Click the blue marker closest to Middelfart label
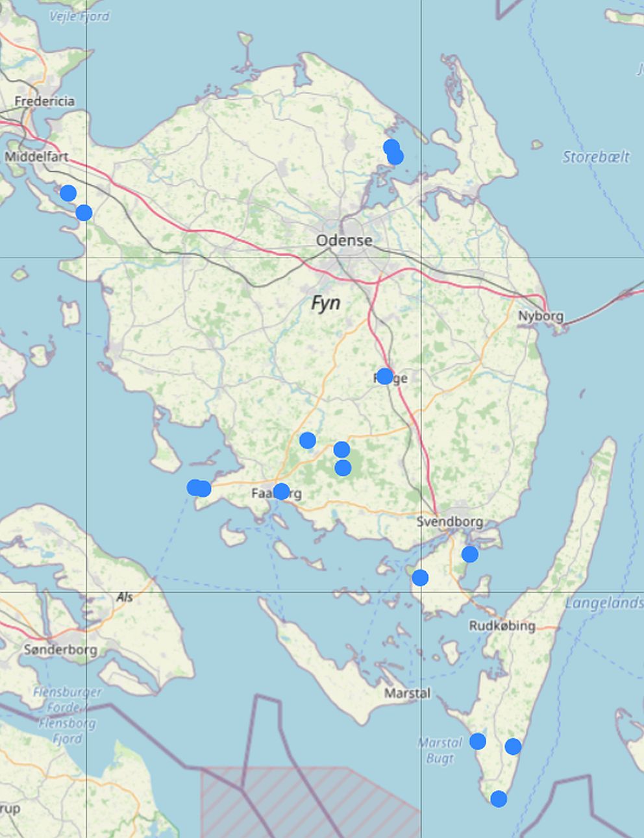 pyautogui.click(x=68, y=193)
